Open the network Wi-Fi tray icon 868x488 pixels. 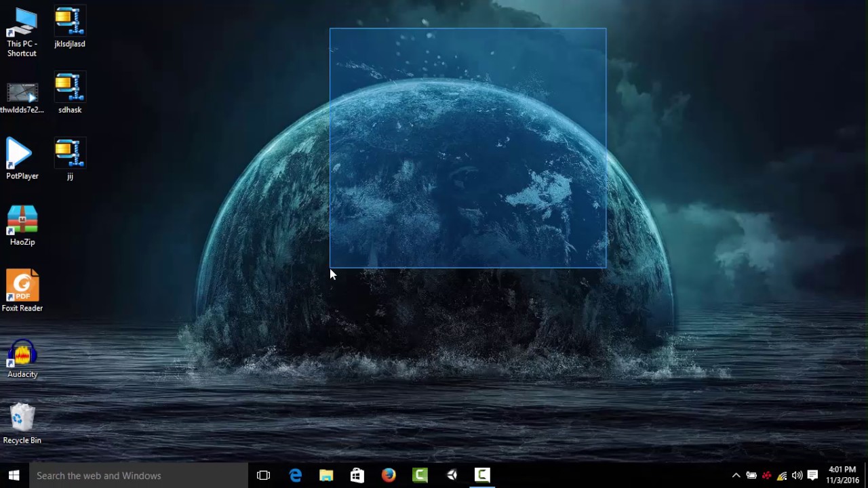[782, 475]
